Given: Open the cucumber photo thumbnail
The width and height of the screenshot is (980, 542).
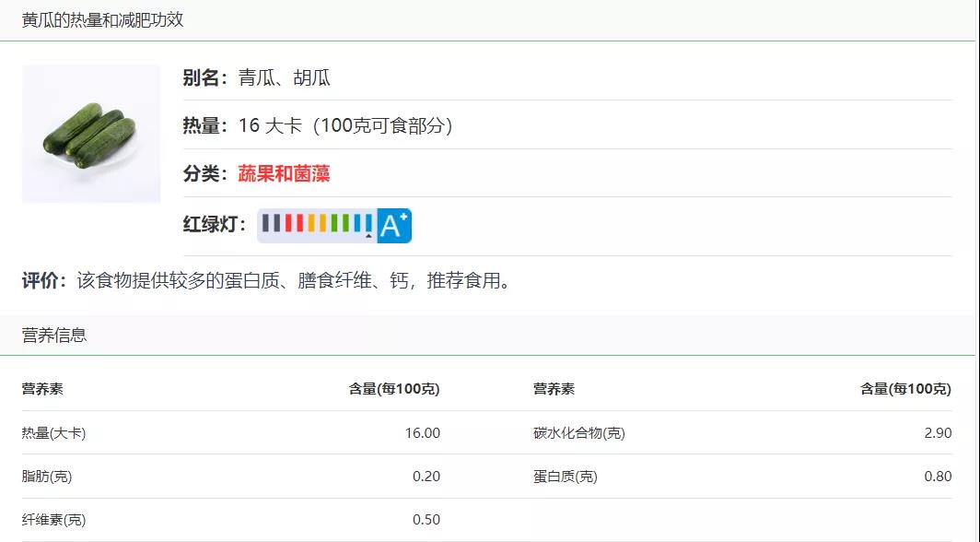Looking at the screenshot, I should point(91,134).
